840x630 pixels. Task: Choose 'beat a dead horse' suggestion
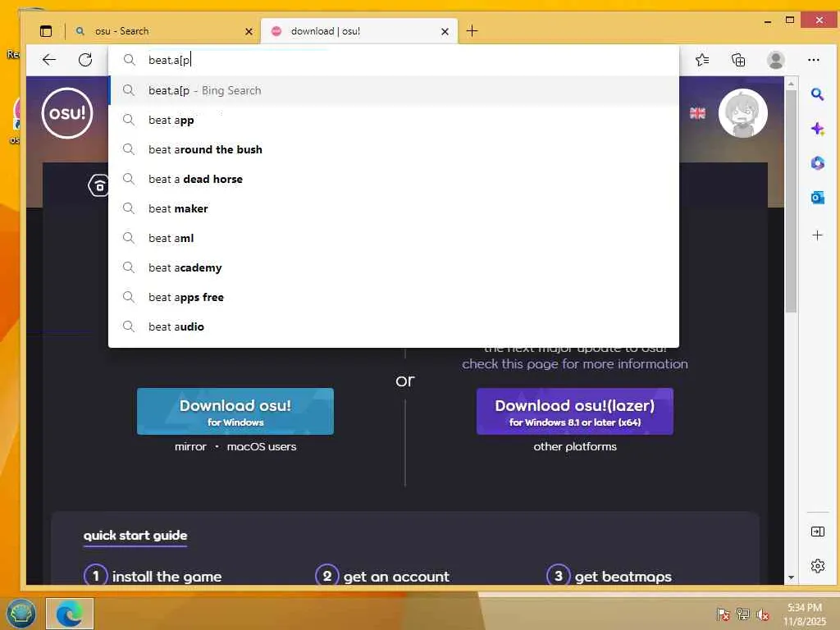tap(394, 179)
